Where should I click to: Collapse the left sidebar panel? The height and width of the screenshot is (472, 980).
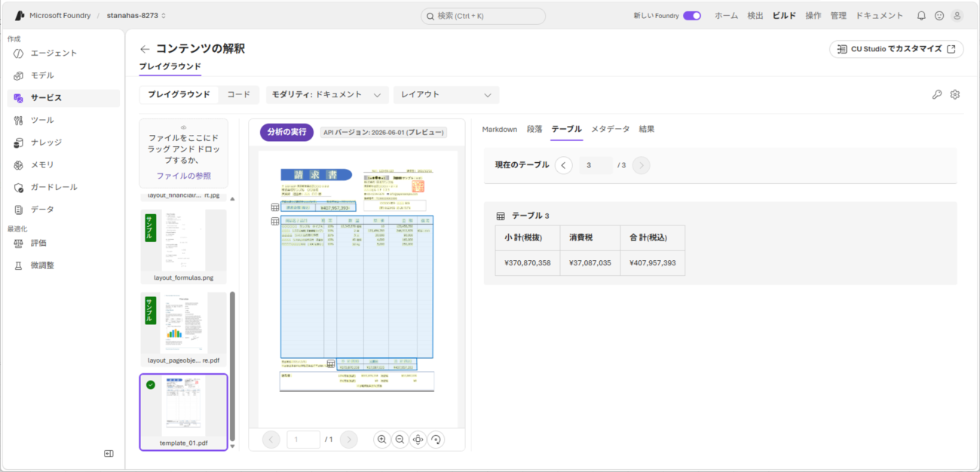(109, 453)
